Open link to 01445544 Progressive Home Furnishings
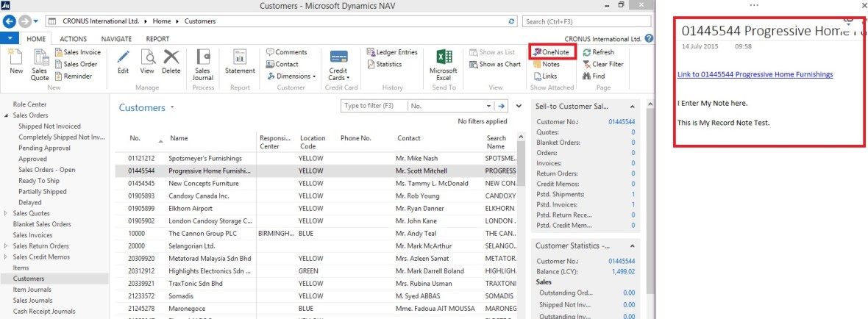This screenshot has height=319, width=868. [755, 74]
